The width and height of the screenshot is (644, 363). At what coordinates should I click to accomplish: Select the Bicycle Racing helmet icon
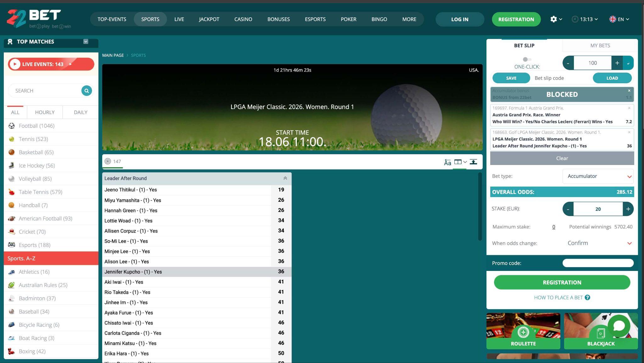(x=12, y=325)
